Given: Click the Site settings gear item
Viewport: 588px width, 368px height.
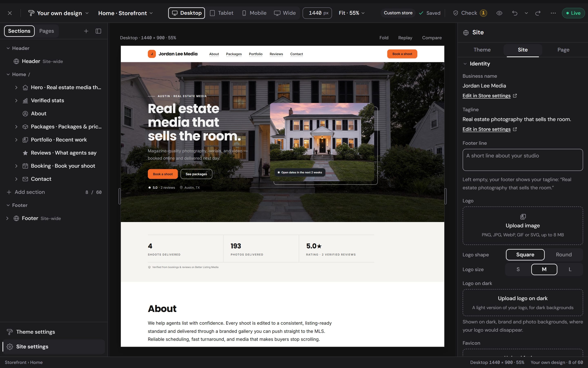Looking at the screenshot, I should (x=54, y=347).
